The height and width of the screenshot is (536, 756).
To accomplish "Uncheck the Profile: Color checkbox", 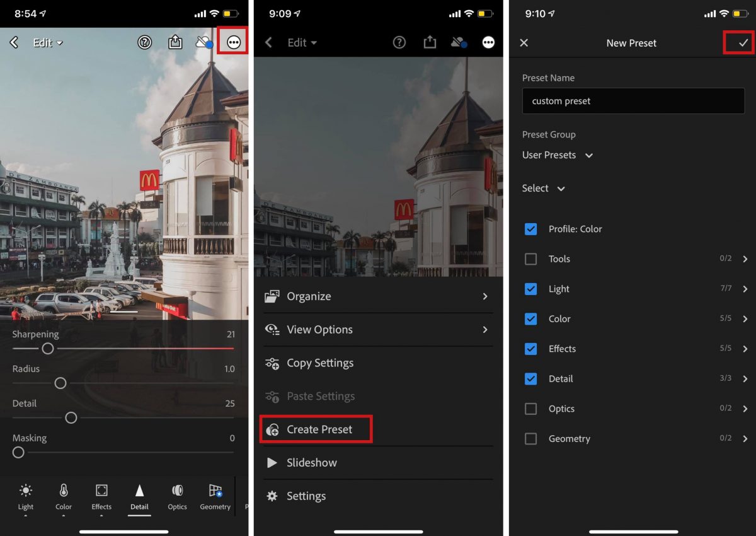I will pyautogui.click(x=531, y=229).
